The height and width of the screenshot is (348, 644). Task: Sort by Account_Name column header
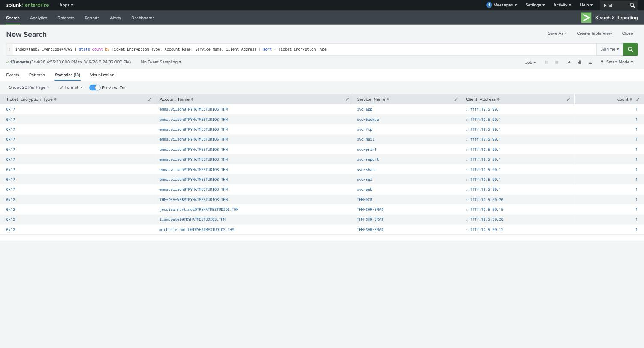[x=176, y=99]
